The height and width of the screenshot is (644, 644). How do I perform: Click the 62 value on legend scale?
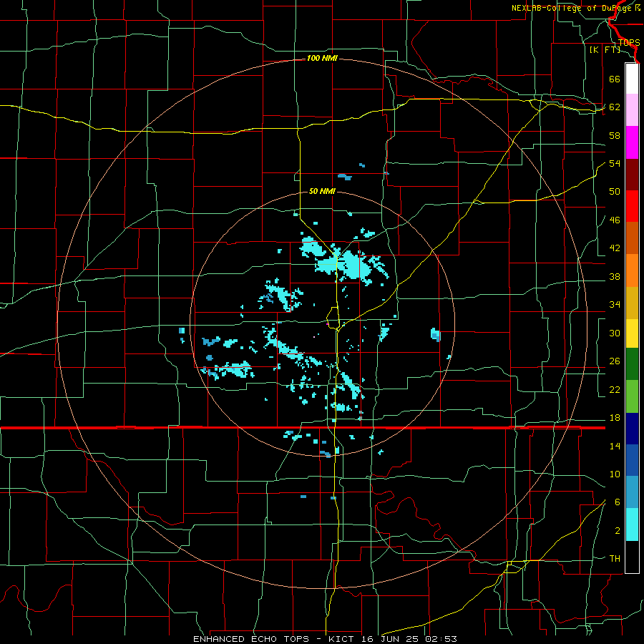point(615,107)
